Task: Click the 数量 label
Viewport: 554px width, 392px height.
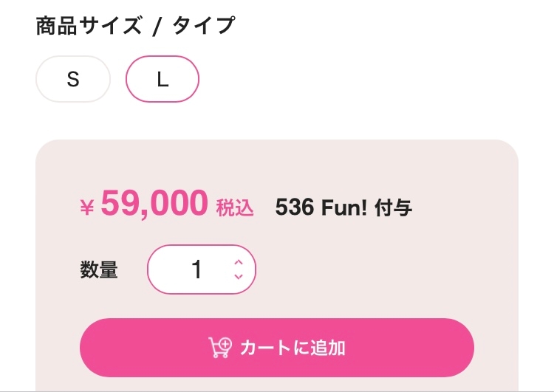Action: point(99,269)
